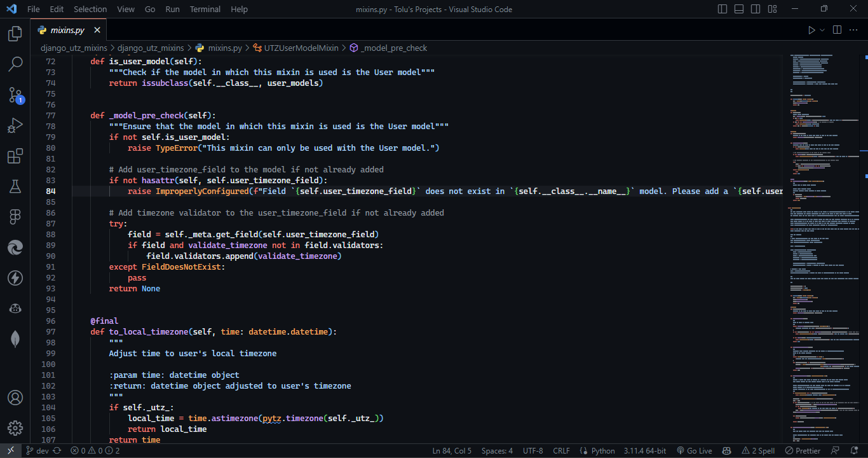Viewport: 868px width, 458px height.
Task: Open Source Control view
Action: tap(15, 95)
